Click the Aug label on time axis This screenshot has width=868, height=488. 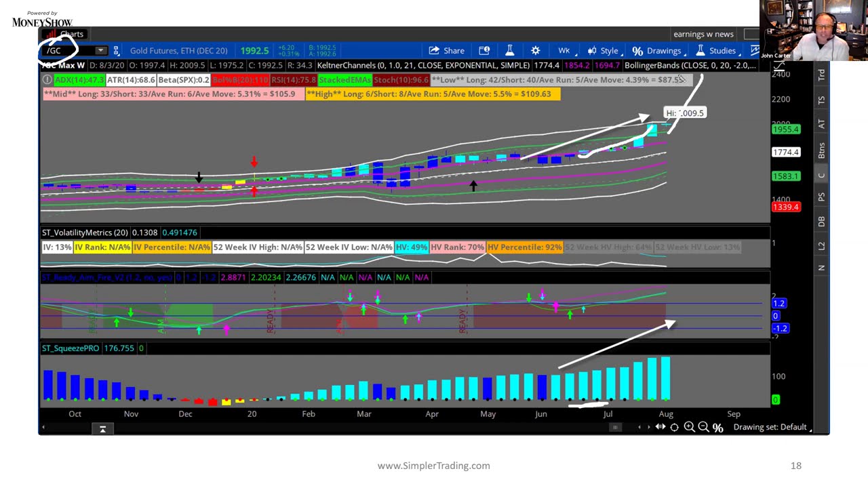pyautogui.click(x=666, y=414)
